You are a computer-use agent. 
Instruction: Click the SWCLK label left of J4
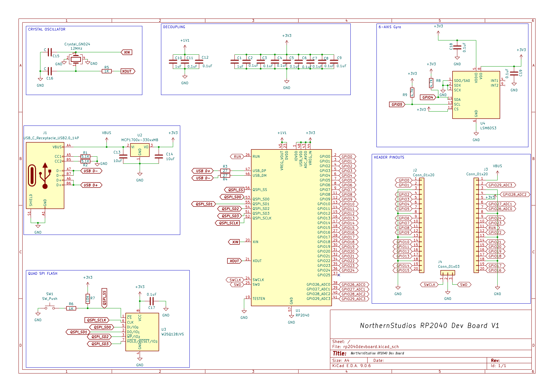tap(429, 285)
